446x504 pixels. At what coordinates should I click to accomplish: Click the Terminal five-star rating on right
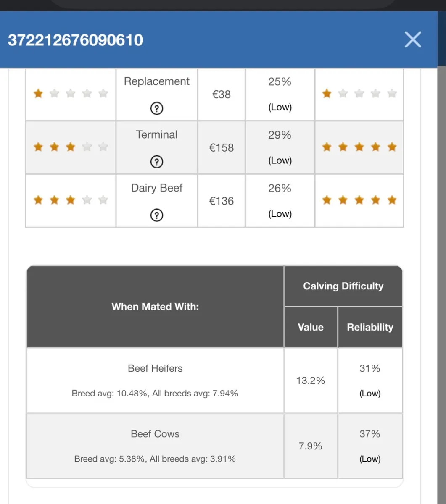pos(359,147)
